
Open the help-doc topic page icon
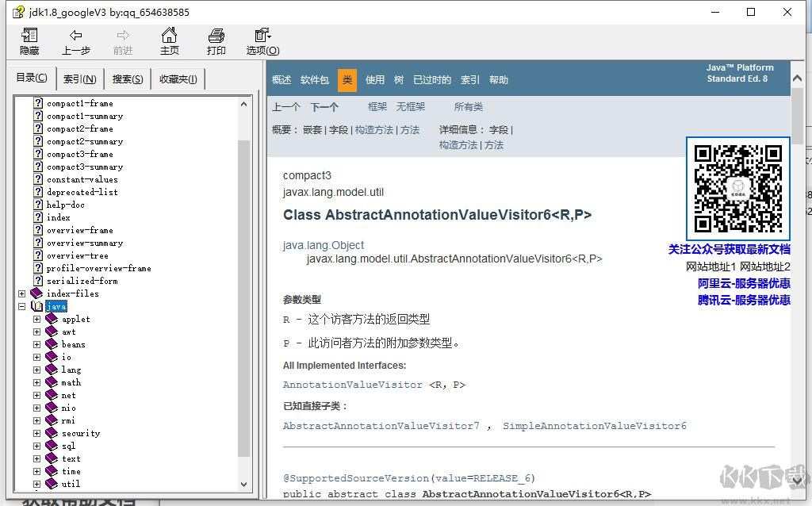click(38, 205)
